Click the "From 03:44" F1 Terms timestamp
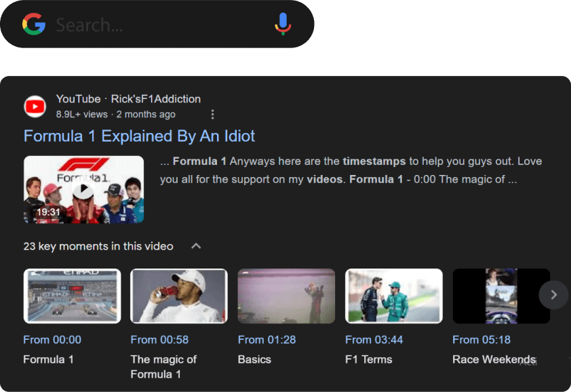 (x=375, y=340)
